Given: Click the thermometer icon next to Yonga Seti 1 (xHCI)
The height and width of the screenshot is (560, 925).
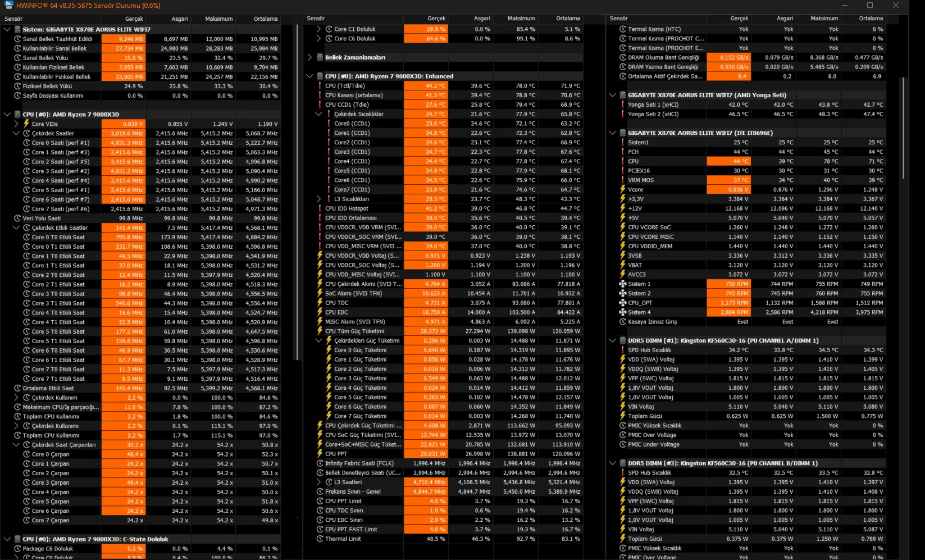Looking at the screenshot, I should tap(622, 104).
